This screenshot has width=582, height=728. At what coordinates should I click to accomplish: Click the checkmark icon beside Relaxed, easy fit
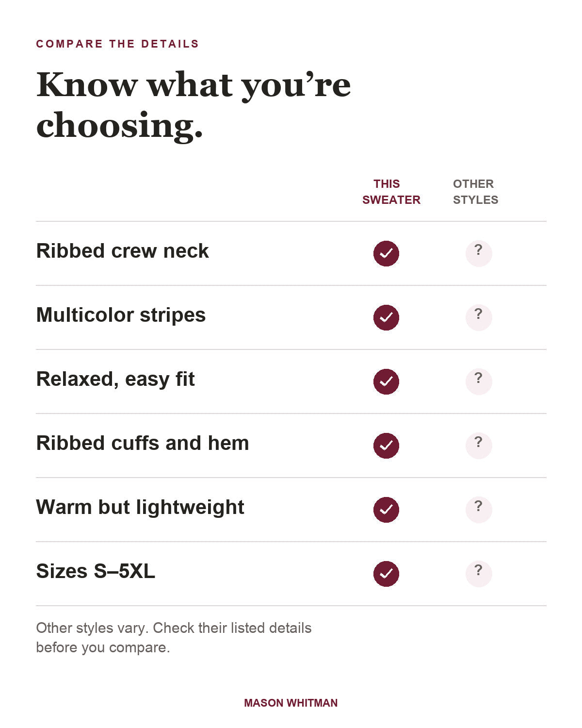tap(386, 381)
